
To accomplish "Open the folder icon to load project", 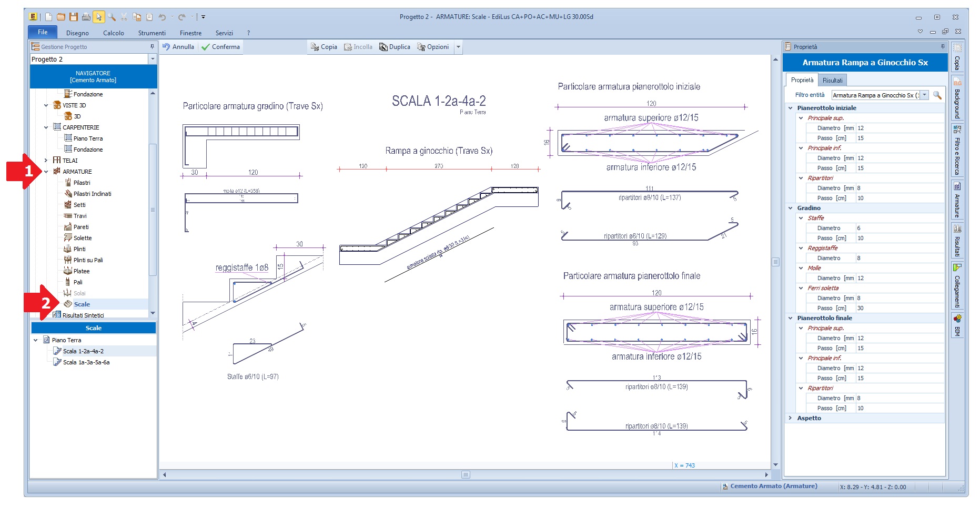I will [61, 17].
